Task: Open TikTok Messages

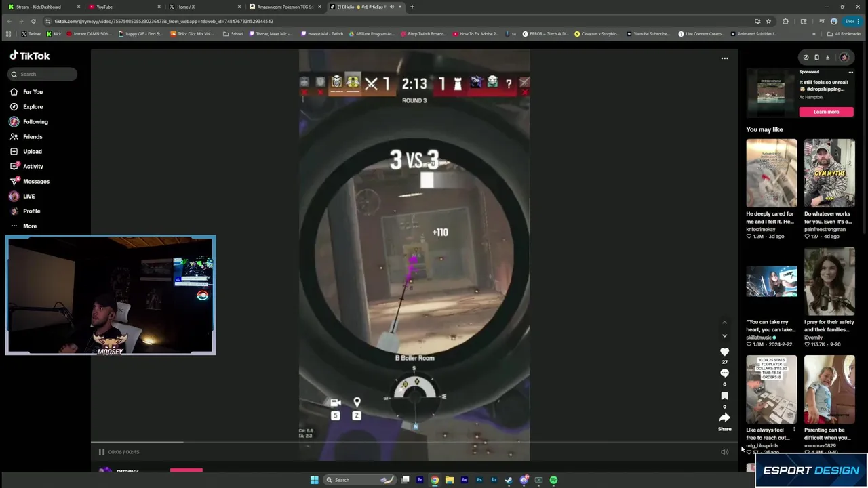Action: click(30, 182)
